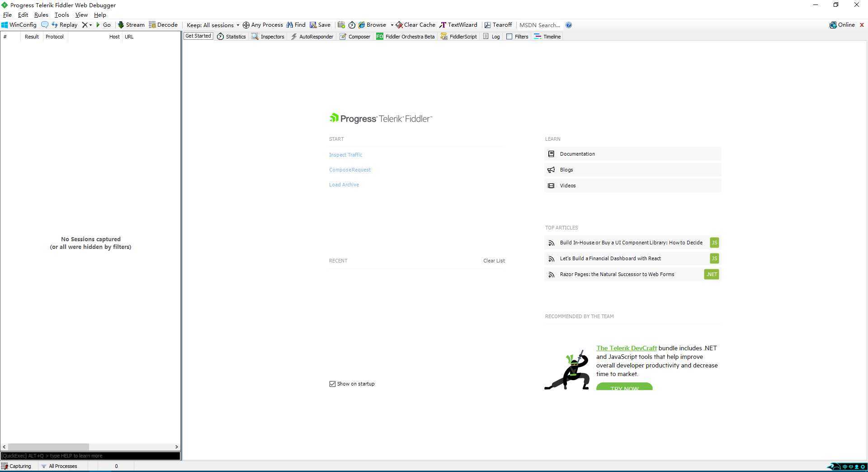Toggle Stream mode in toolbar
Viewport: 868px width, 472px height.
pyautogui.click(x=131, y=25)
